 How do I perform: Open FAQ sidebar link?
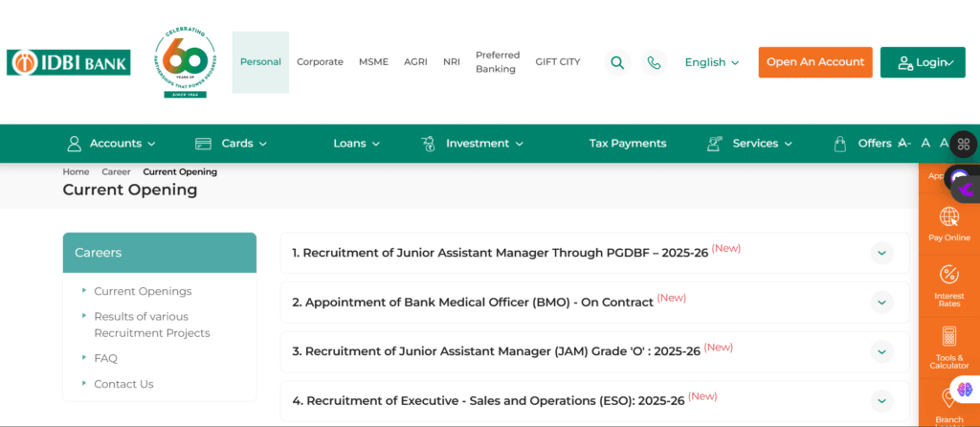click(x=105, y=359)
